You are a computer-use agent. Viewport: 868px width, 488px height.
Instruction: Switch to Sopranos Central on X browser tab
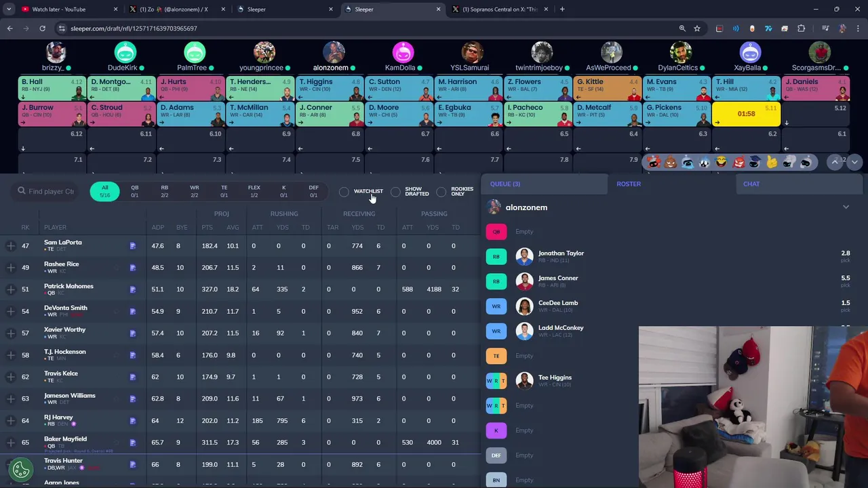[500, 9]
